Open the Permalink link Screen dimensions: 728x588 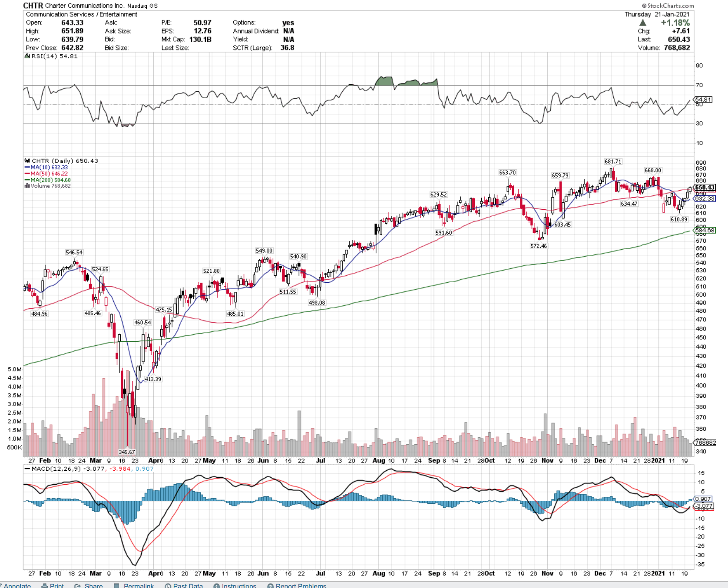pyautogui.click(x=139, y=585)
